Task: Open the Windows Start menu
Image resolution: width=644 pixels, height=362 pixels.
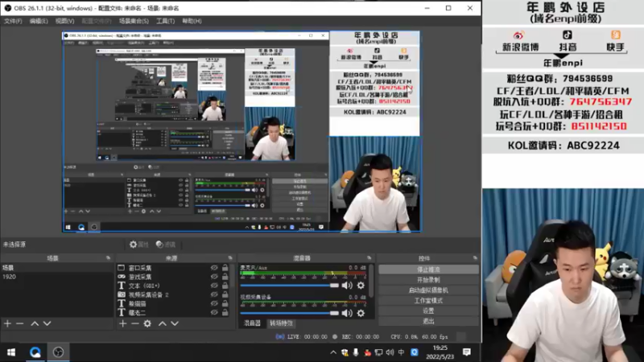Action: click(x=11, y=352)
